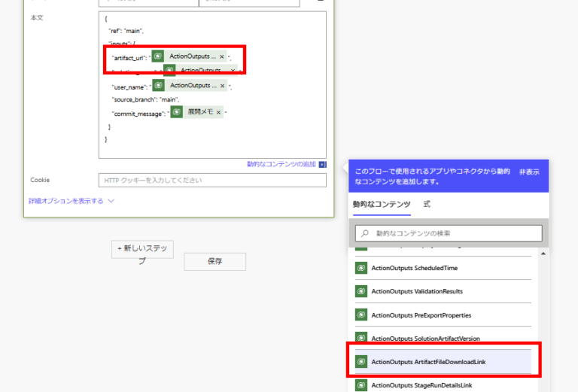Click the icon next to ActionOutputs ScheduledTime

(361, 268)
